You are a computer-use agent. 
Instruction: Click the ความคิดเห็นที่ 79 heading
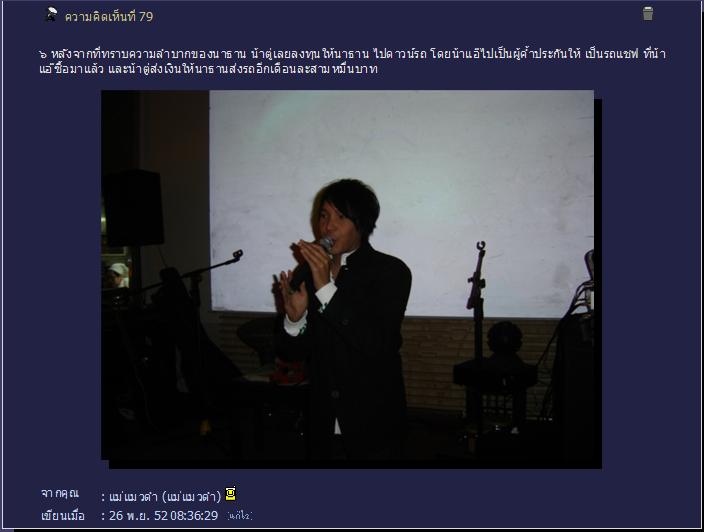(x=109, y=17)
